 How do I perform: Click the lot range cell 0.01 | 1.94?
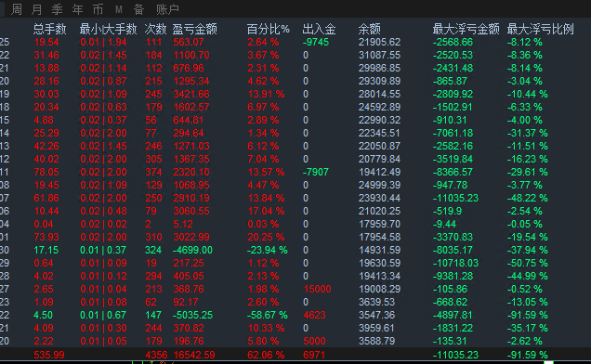click(104, 42)
